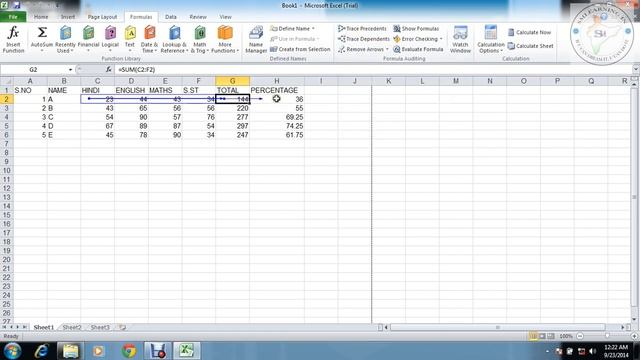Open Internet Explorer from taskbar
640x360 pixels.
[41, 351]
